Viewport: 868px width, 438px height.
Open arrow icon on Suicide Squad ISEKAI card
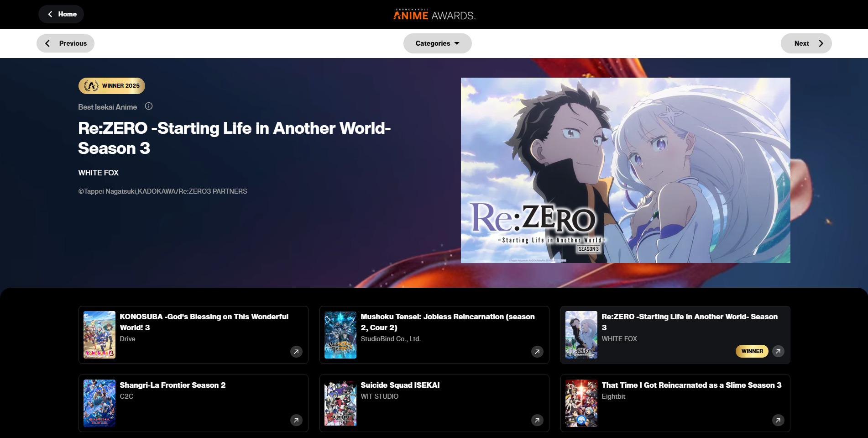pos(537,420)
